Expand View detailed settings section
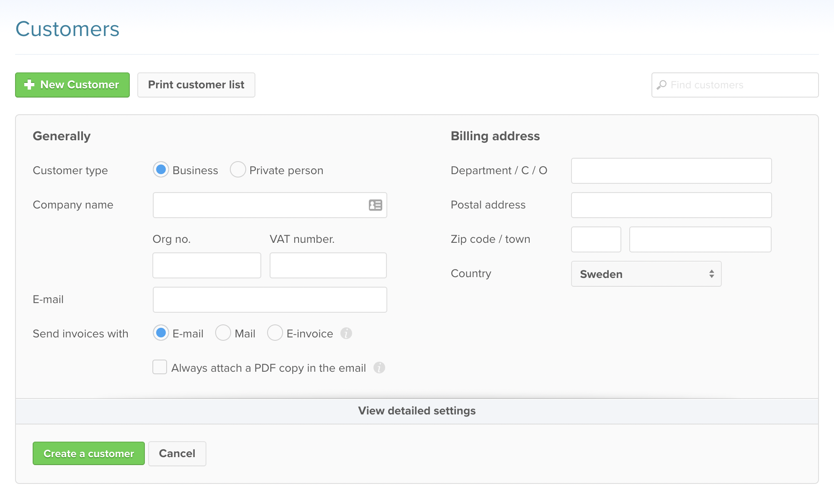The image size is (834, 504). (x=417, y=411)
